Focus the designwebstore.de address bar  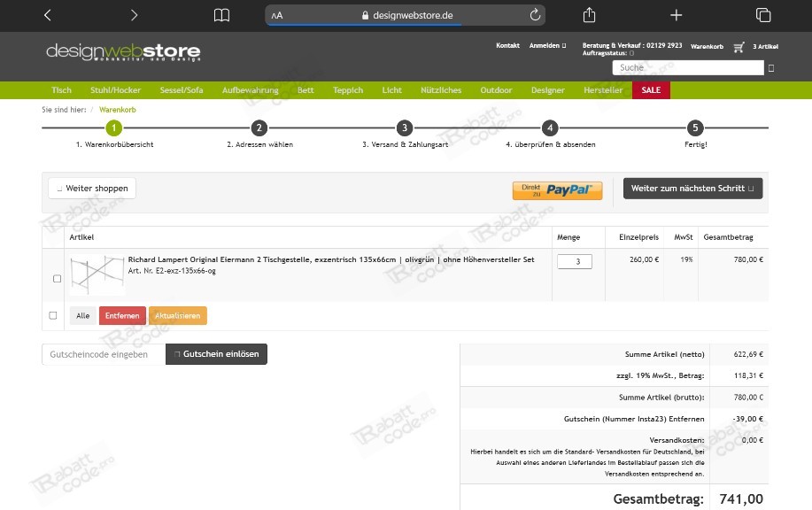pos(405,15)
